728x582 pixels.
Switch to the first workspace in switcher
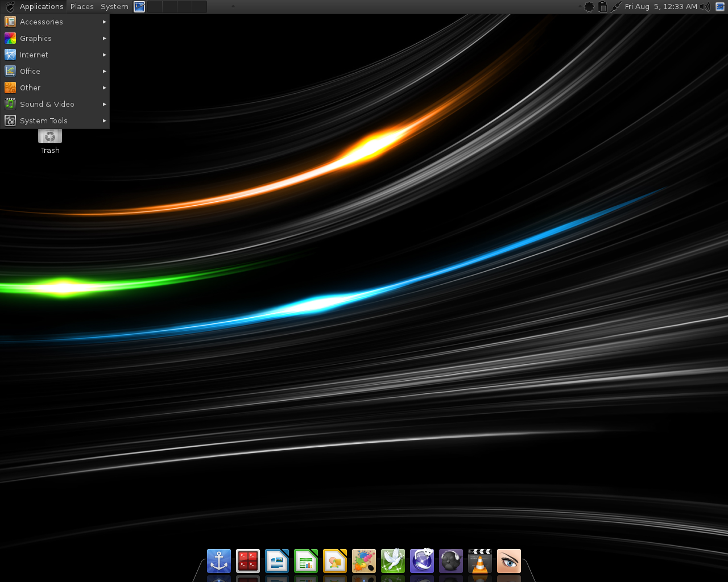[x=155, y=7]
